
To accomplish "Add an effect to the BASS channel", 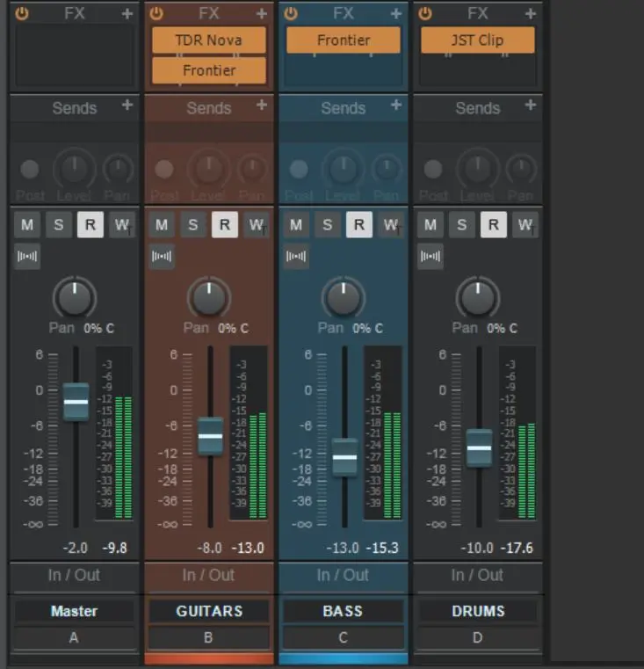I will 396,14.
